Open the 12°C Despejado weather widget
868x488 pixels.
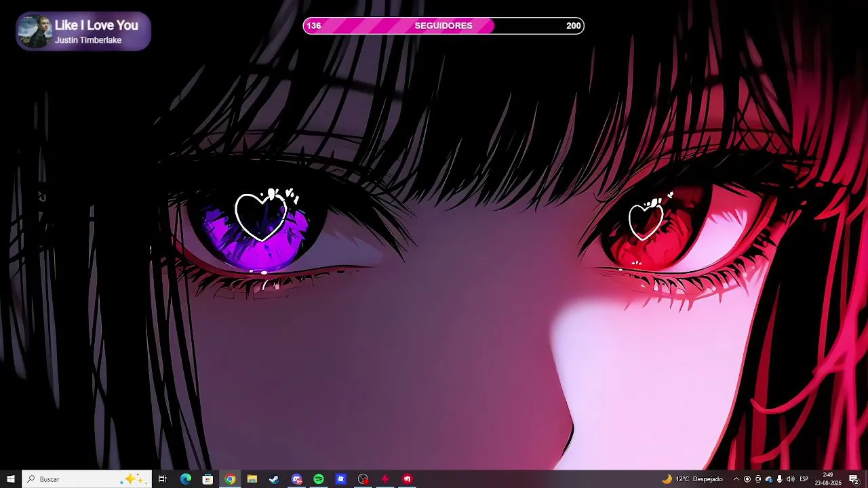click(692, 479)
